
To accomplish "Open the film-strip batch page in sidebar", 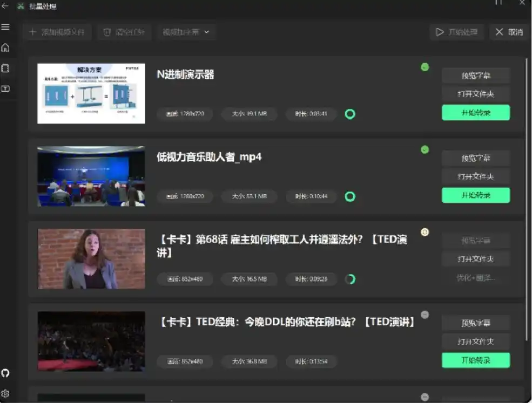I will [5, 68].
